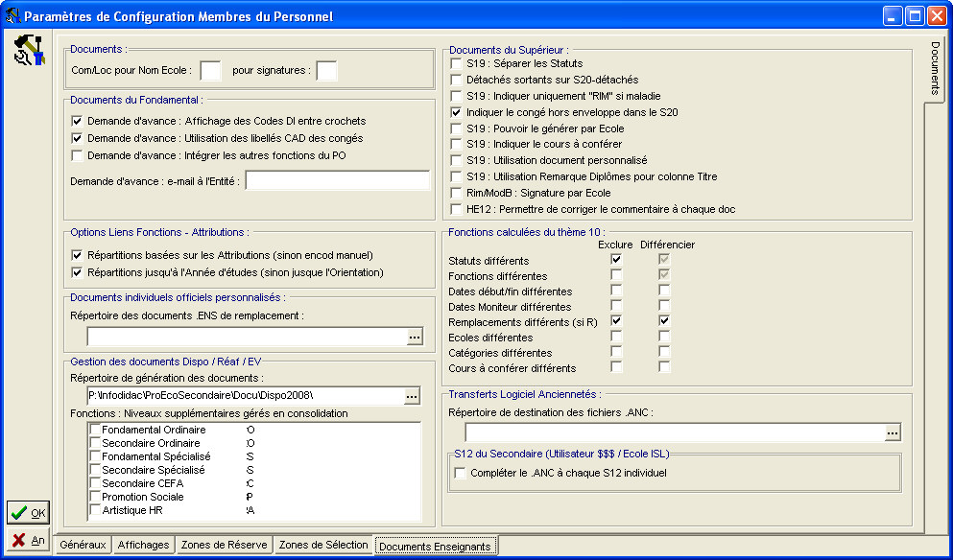Switch to the Généraux tab
The image size is (953, 560).
83,545
